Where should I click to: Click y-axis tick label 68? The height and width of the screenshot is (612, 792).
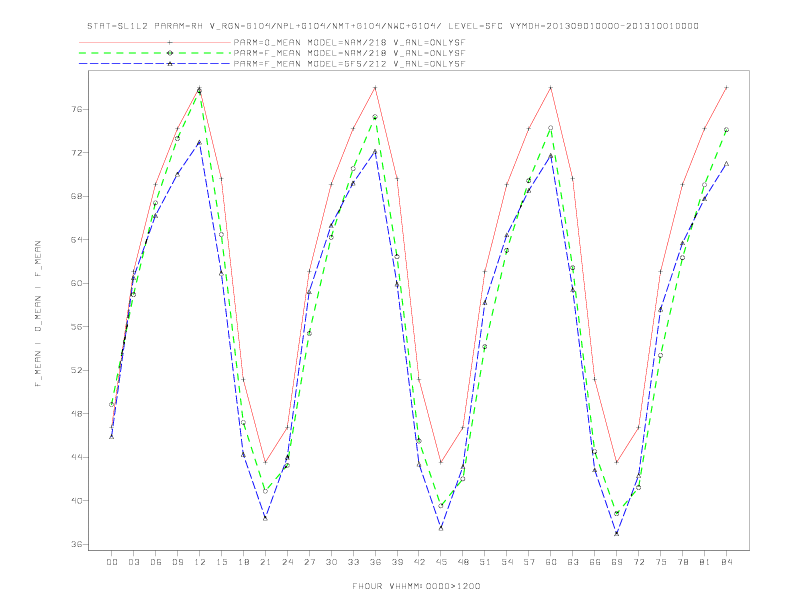click(76, 196)
